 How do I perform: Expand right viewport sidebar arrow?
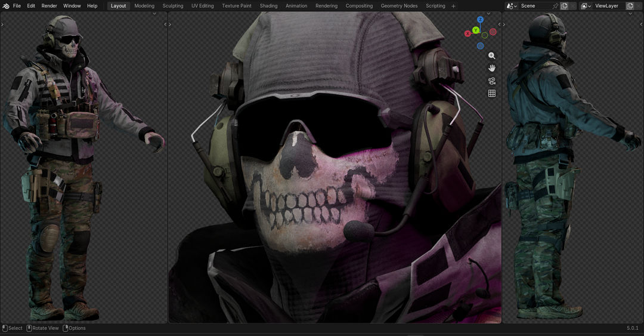pos(642,24)
